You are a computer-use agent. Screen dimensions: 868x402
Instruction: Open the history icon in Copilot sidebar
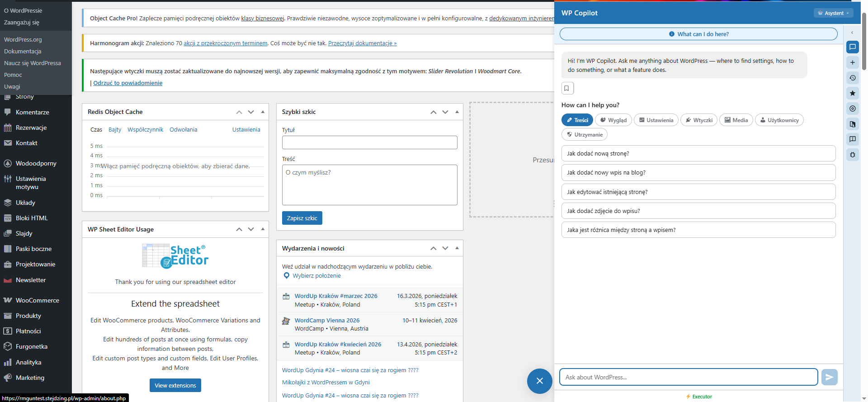click(852, 78)
